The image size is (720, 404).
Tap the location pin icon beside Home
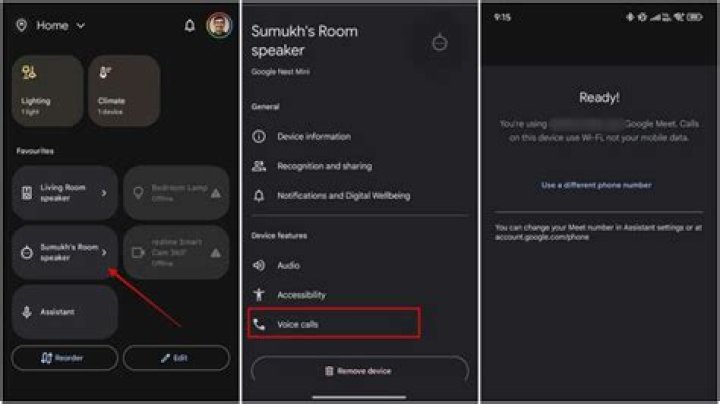[x=21, y=25]
